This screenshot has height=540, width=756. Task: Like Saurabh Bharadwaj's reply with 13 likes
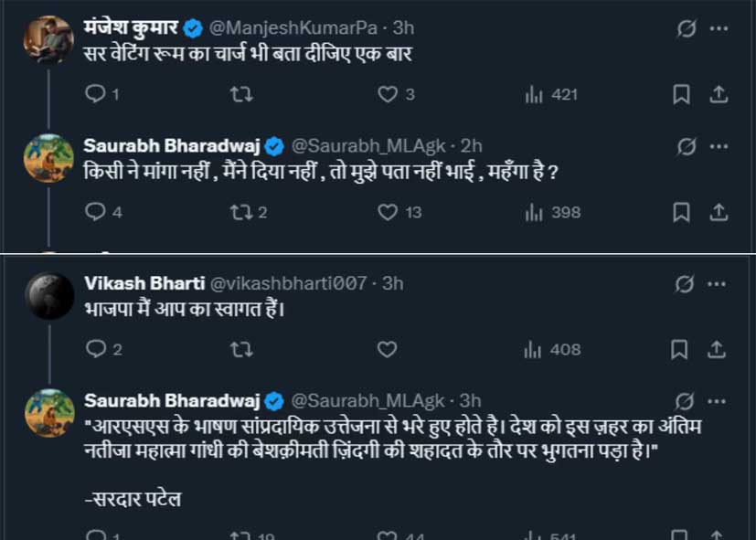click(389, 212)
